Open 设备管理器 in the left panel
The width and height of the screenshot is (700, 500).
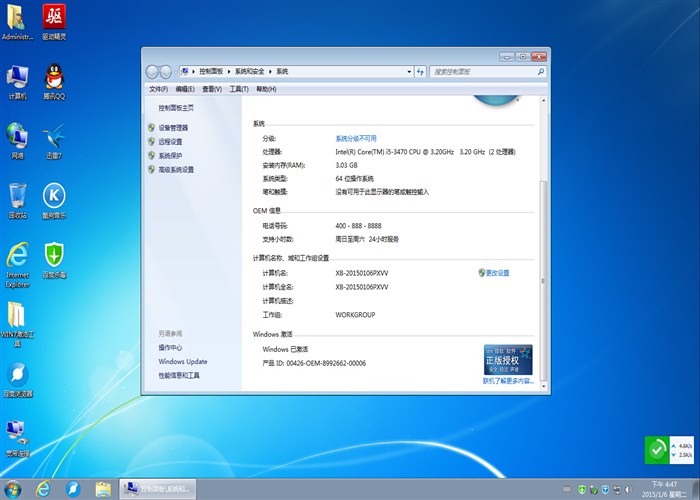172,128
